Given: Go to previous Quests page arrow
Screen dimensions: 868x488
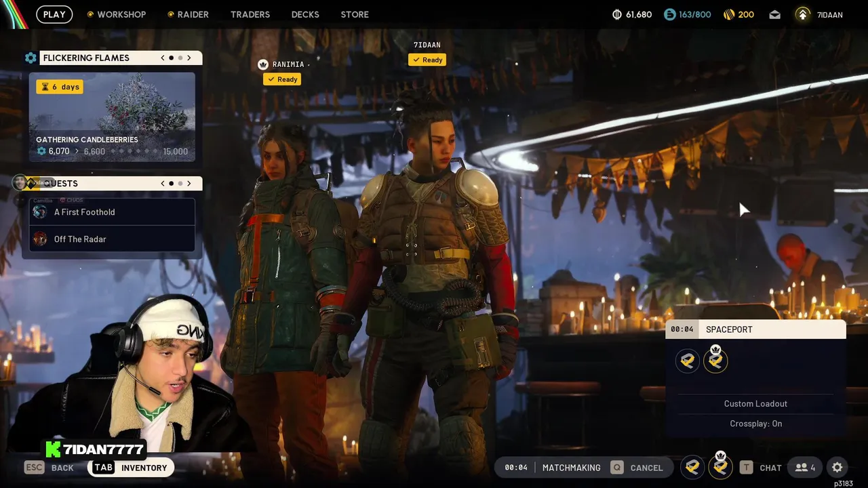Looking at the screenshot, I should (x=163, y=184).
